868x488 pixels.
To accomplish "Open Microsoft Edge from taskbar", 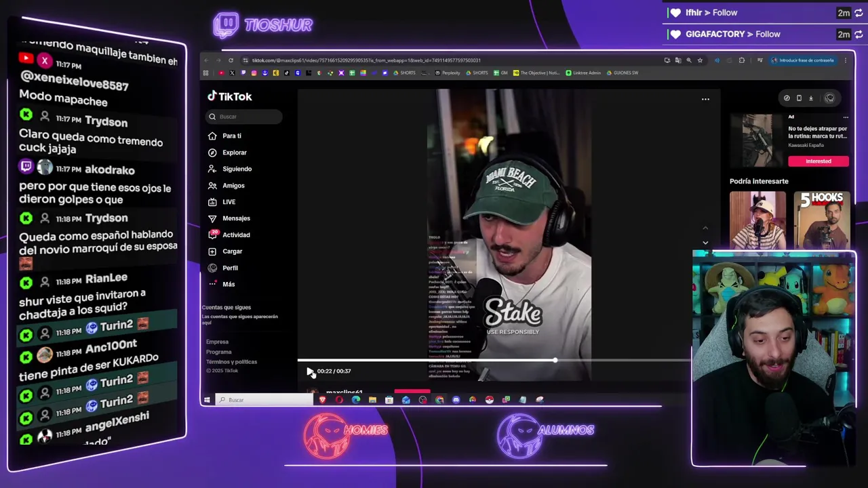I will click(x=356, y=400).
